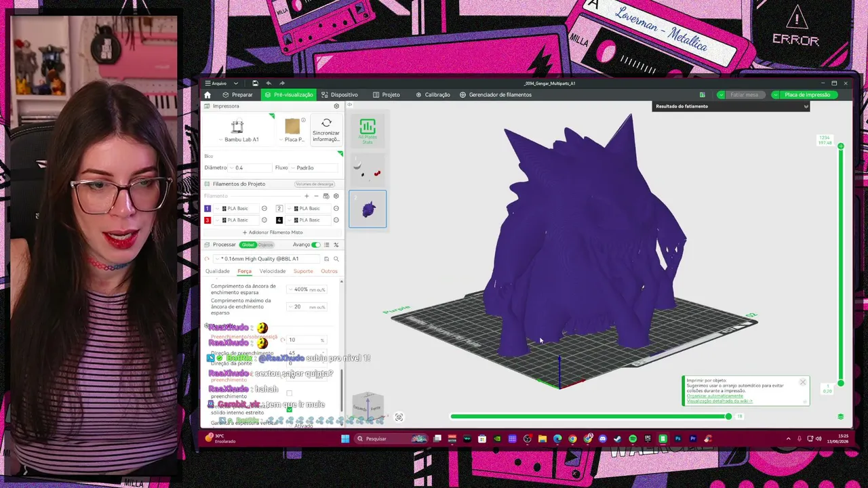Toggle the checked sólido interno estreito checkbox
This screenshot has height=488, width=868.
tap(290, 409)
